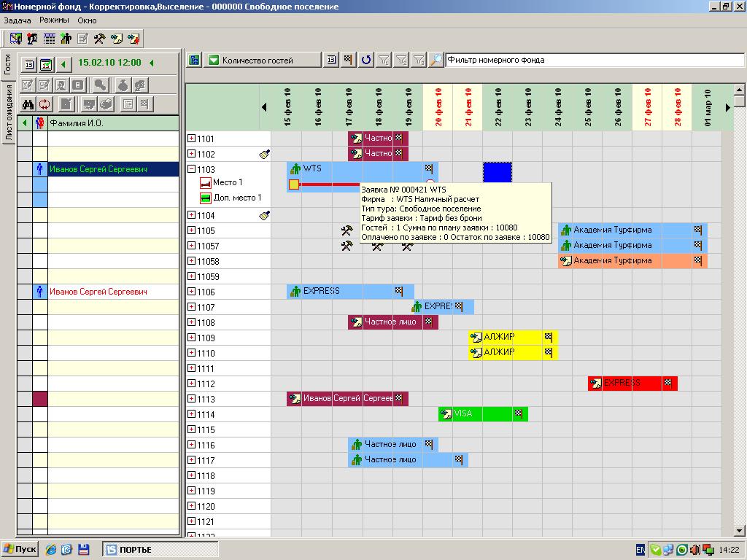Screen dimensions: 747x560
Task: Click the EN language indicator in system tray
Action: [640, 550]
